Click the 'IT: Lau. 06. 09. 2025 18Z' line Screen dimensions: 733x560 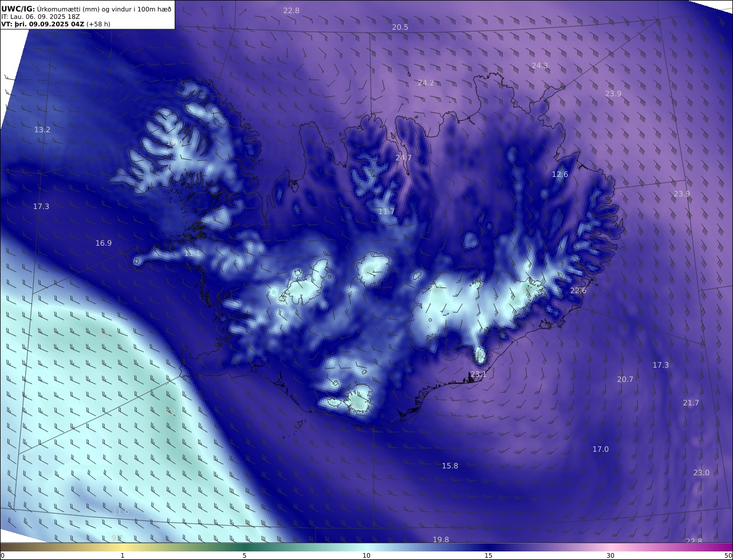40,17
